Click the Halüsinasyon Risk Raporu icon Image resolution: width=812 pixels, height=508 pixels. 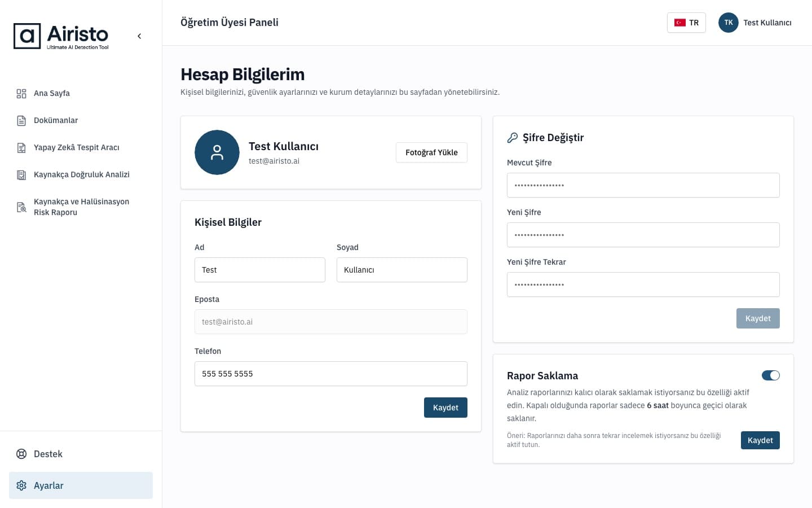(21, 207)
